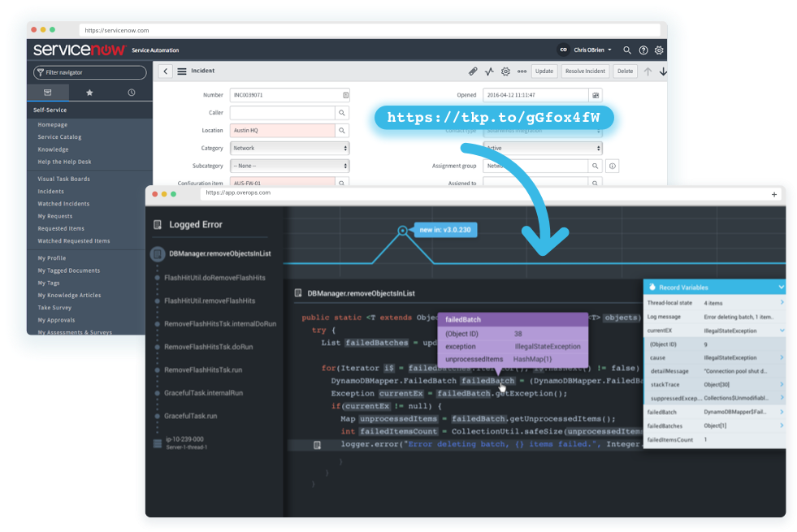Select GracefulTask.run stack frame
The height and width of the screenshot is (532, 797).
coord(191,416)
